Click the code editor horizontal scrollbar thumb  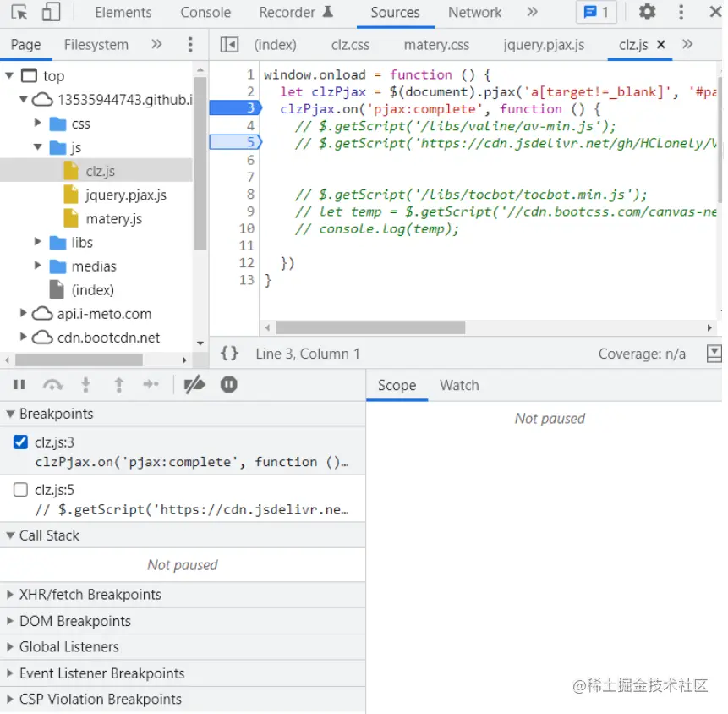(370, 327)
